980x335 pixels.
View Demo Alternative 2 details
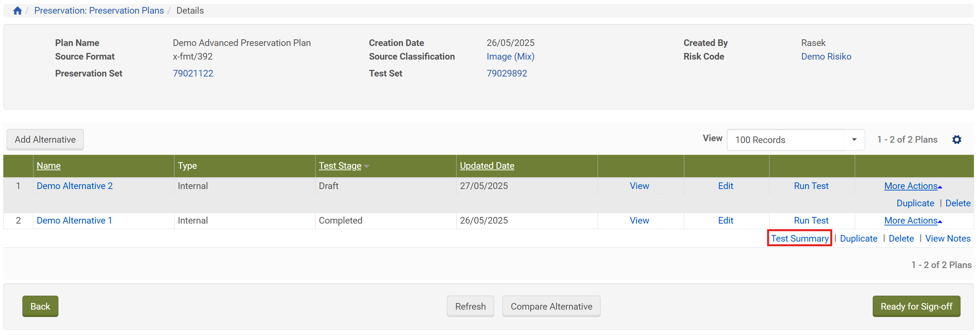[639, 186]
